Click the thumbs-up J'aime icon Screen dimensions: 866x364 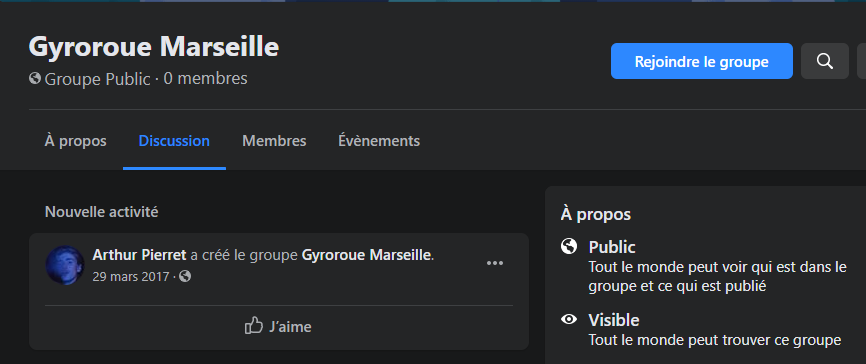pos(254,325)
